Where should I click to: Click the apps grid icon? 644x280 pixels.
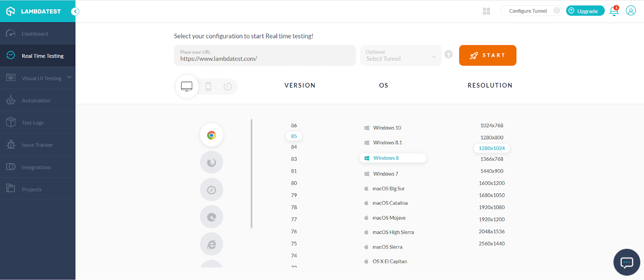[486, 11]
